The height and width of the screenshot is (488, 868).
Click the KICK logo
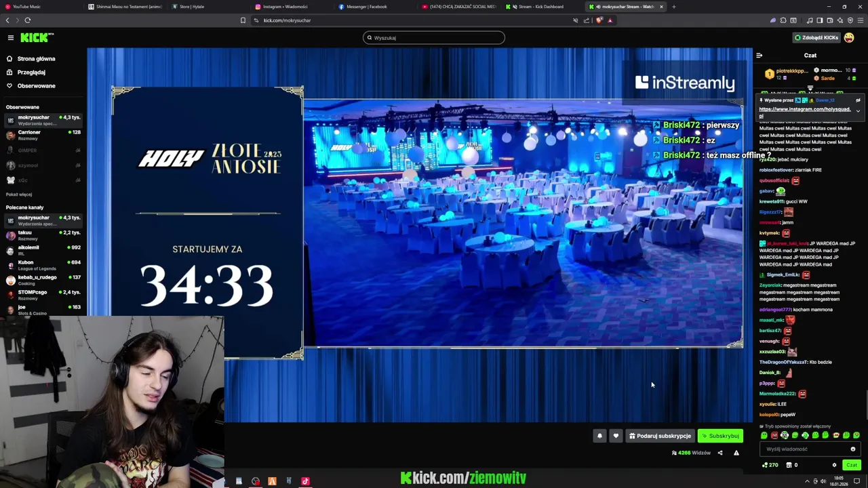click(37, 38)
